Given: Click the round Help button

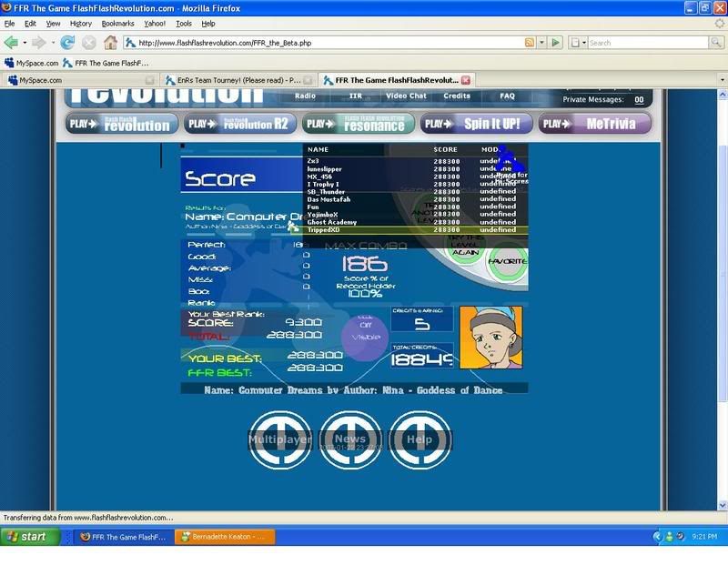Looking at the screenshot, I should coord(420,439).
